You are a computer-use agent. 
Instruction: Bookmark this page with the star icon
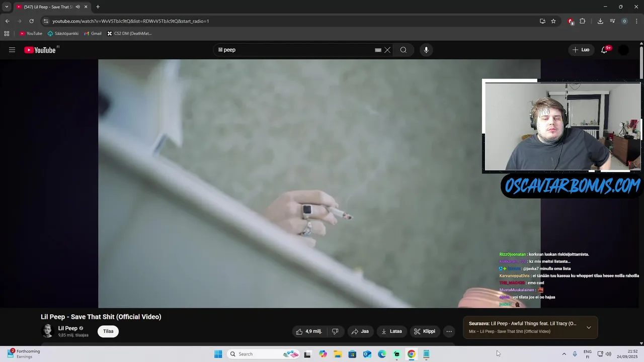(553, 21)
